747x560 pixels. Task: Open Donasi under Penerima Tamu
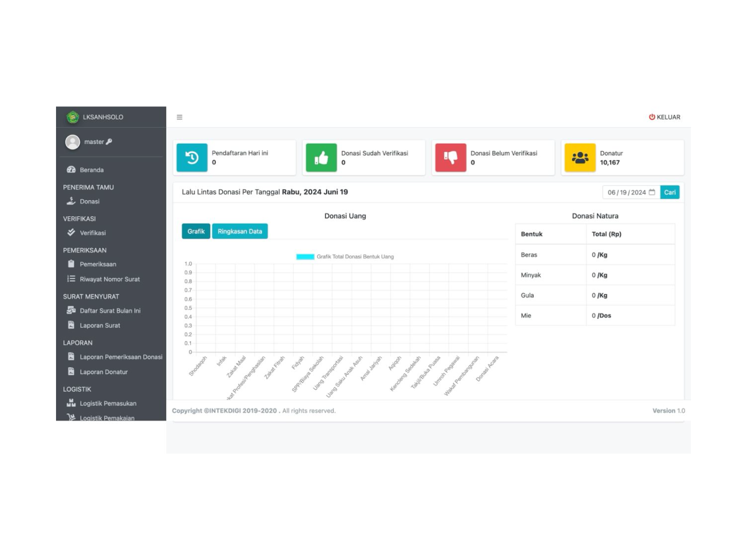[89, 202]
